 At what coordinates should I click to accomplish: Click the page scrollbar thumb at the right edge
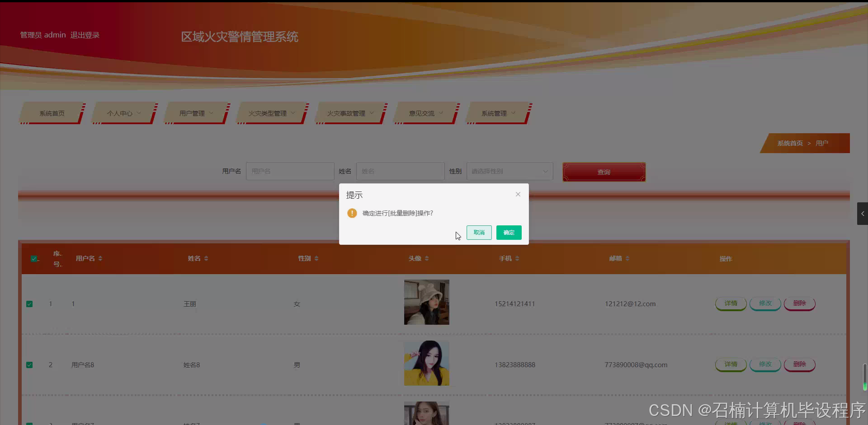click(865, 377)
